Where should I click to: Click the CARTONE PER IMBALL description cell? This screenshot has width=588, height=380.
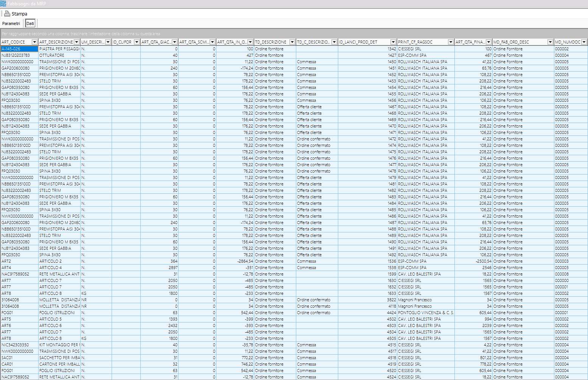pos(59,364)
